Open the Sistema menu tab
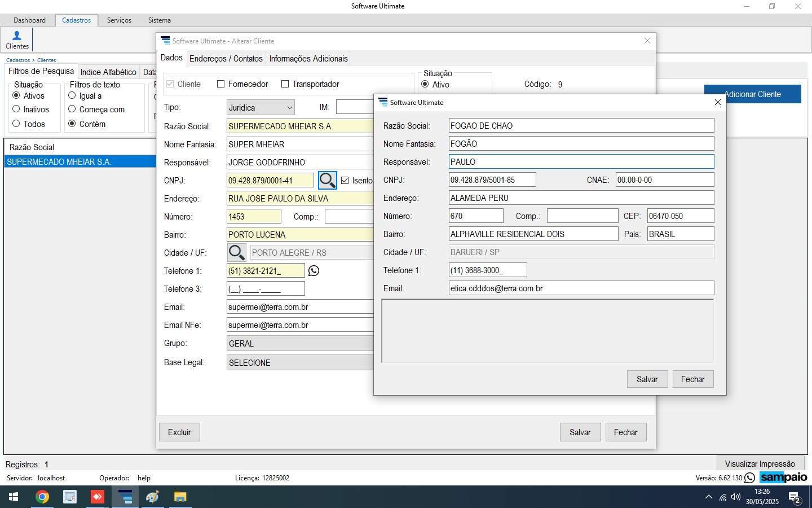 [x=160, y=20]
